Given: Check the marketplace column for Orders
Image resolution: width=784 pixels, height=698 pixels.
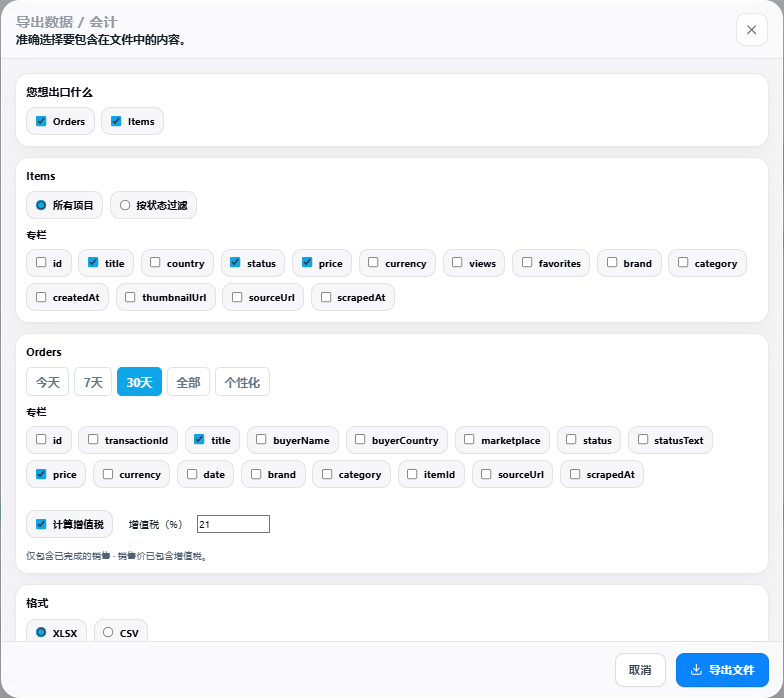Looking at the screenshot, I should [469, 440].
